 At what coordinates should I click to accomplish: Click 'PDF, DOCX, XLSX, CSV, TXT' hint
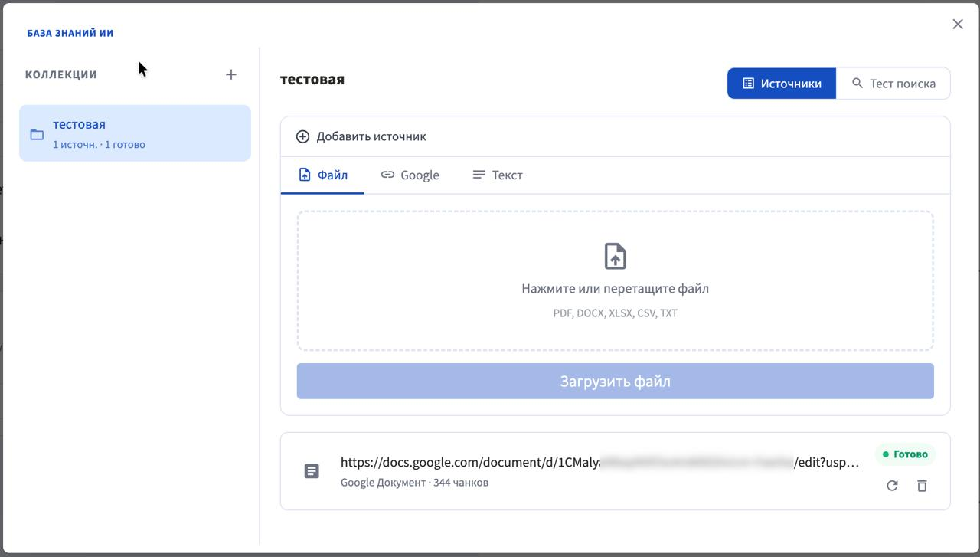[616, 313]
